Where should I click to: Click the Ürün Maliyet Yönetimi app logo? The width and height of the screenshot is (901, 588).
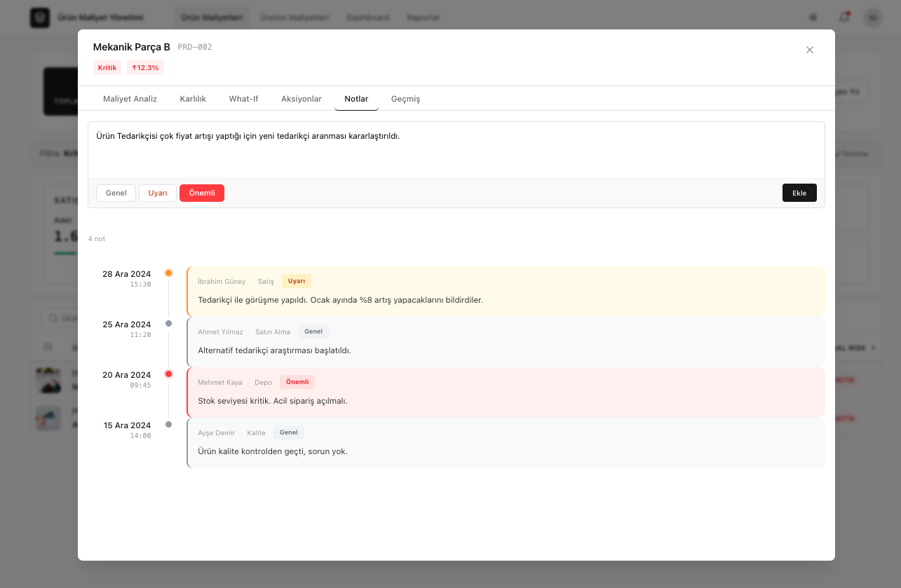40,18
